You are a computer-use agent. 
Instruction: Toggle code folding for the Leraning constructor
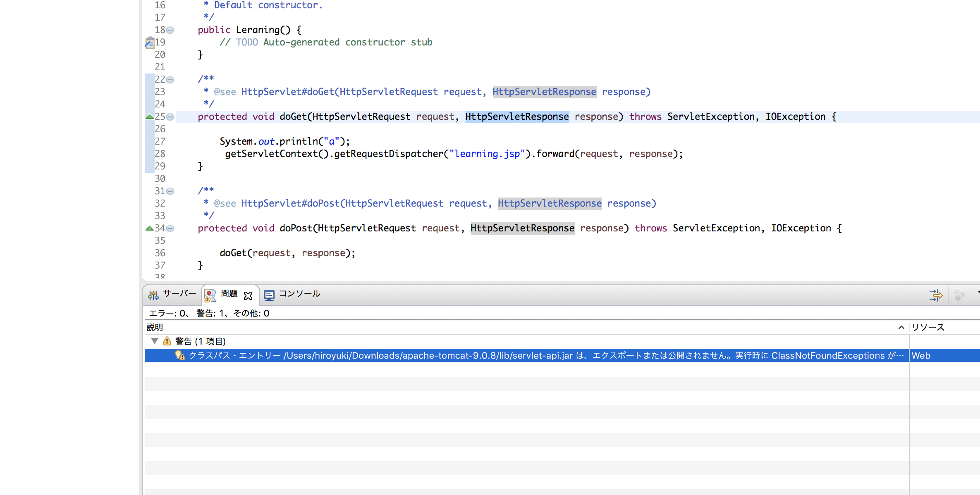coord(170,30)
